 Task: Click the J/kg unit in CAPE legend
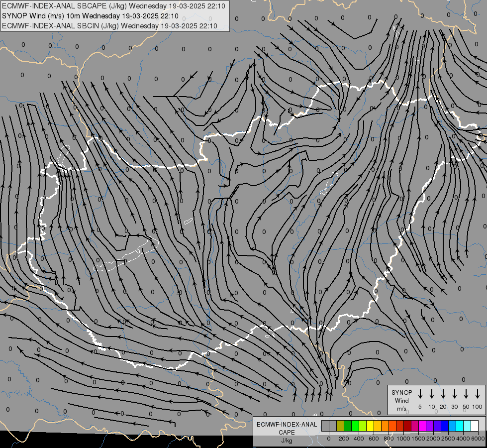point(287,441)
